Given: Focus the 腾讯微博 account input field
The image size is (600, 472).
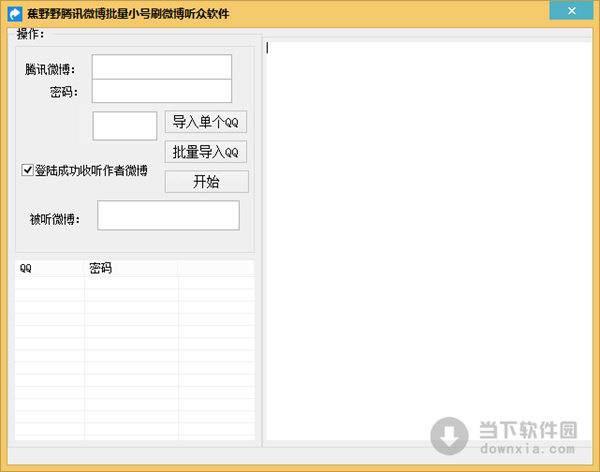Looking at the screenshot, I should 161,67.
